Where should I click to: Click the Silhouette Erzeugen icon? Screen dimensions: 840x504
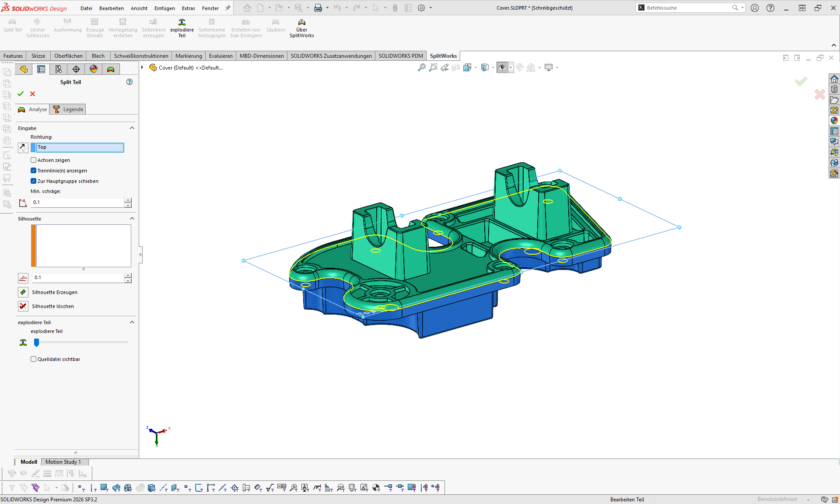(x=23, y=292)
